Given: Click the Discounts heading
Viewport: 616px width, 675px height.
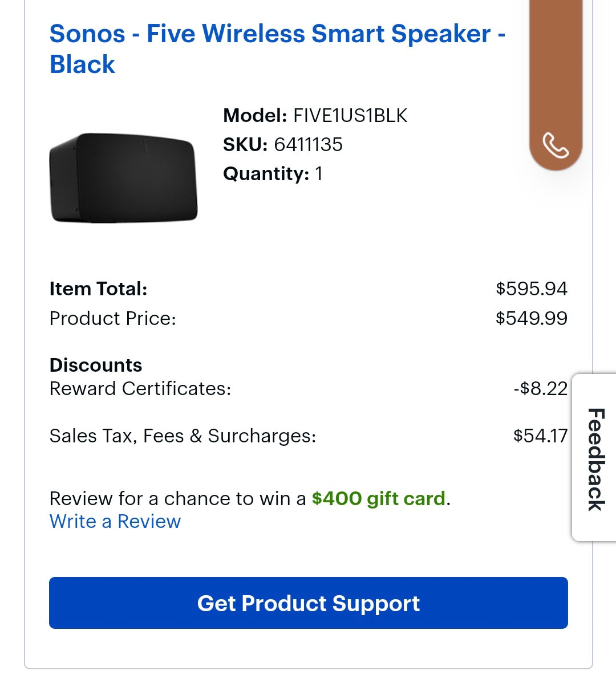Looking at the screenshot, I should 96,365.
